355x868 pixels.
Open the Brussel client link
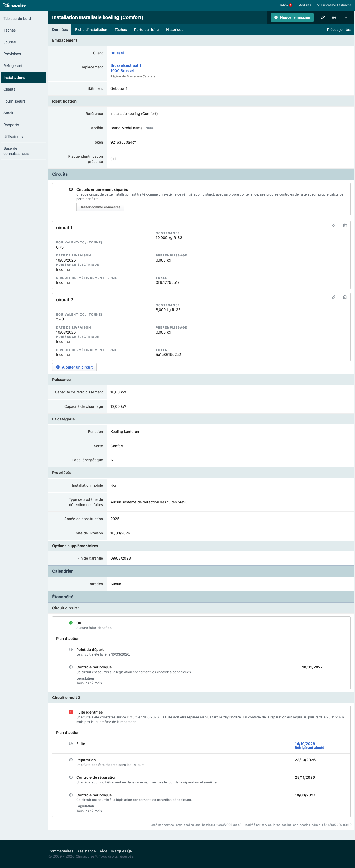click(117, 53)
